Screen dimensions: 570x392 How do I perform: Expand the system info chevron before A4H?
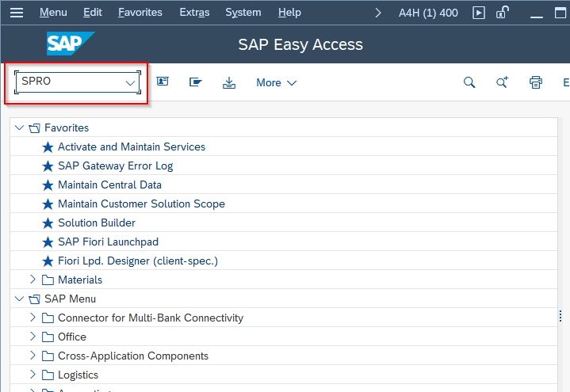[378, 13]
